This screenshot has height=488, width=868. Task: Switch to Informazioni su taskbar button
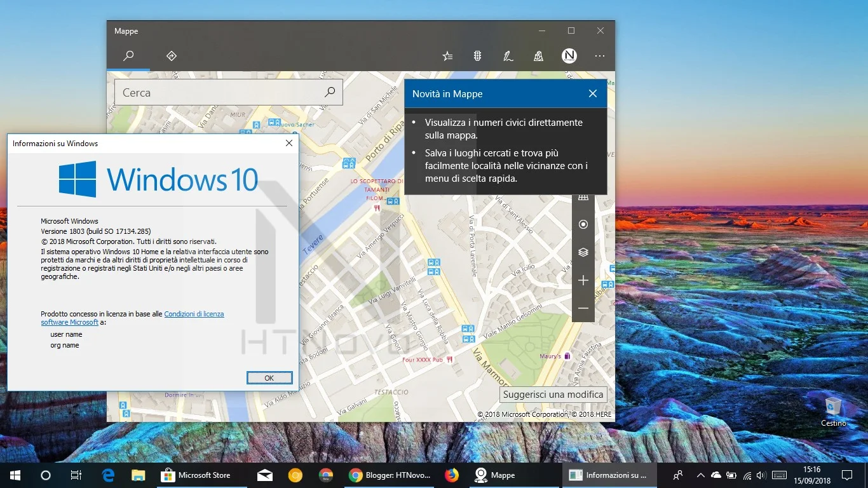[x=609, y=475]
